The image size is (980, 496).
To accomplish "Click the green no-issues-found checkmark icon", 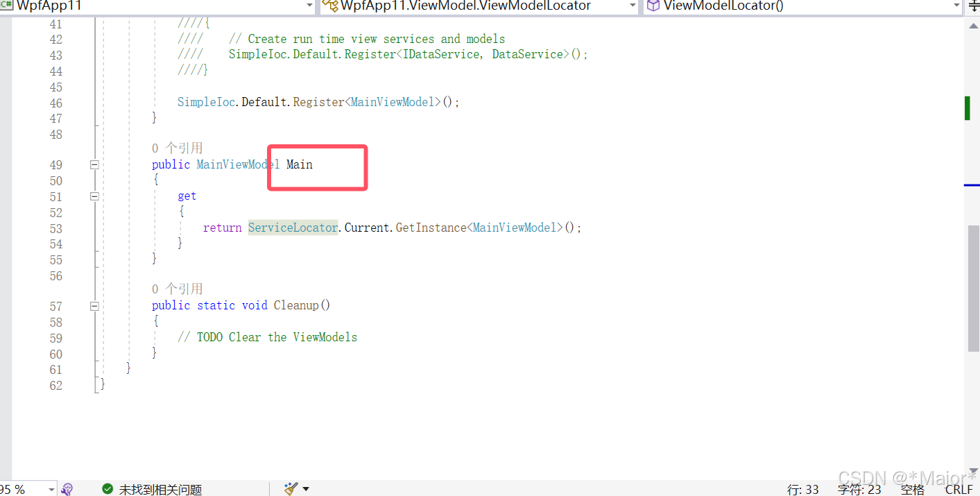I will coord(108,489).
